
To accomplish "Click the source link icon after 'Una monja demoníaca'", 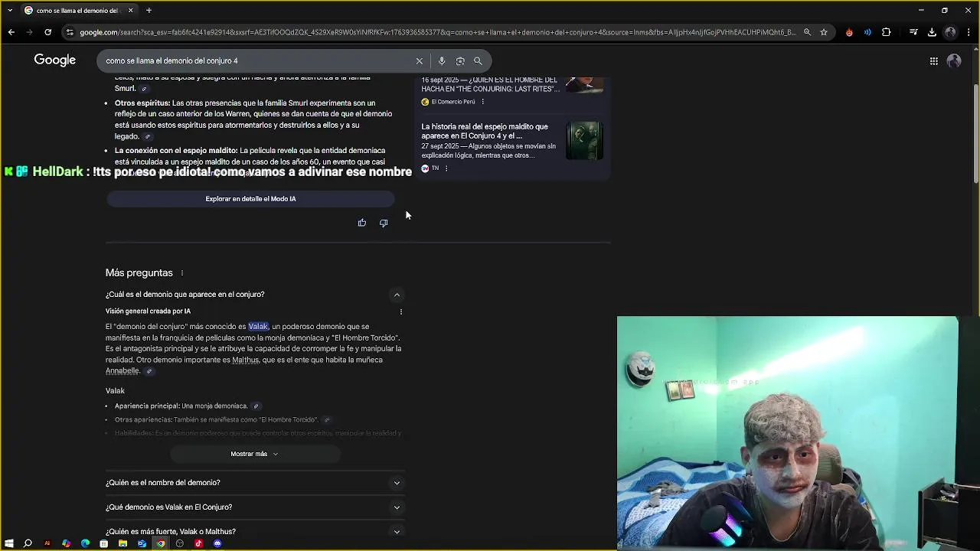I will (x=256, y=406).
